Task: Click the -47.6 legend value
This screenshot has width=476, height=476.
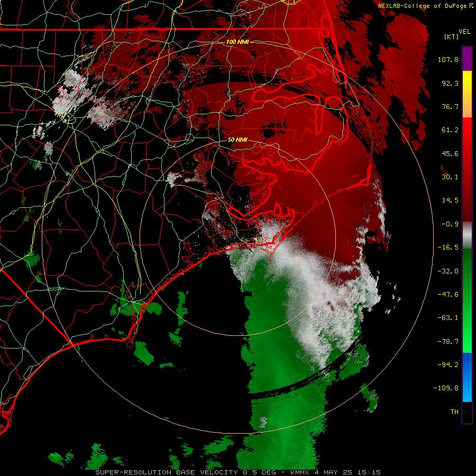Action: [448, 295]
